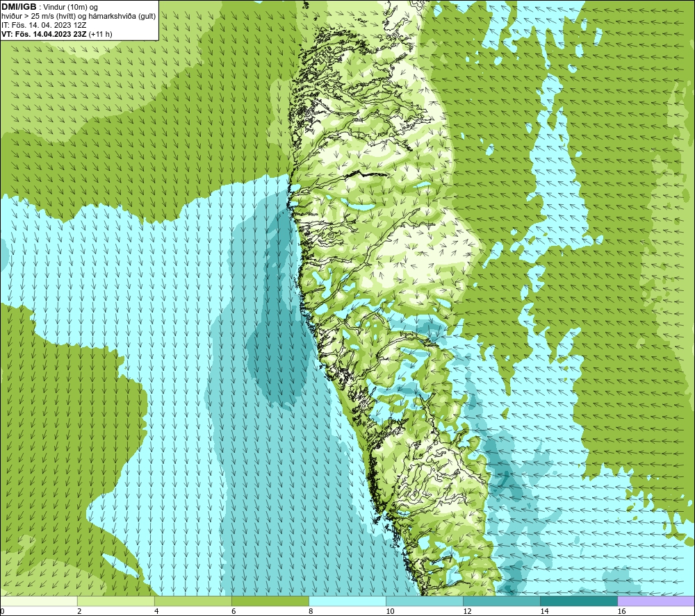Click the DMI/IGB title text

(19, 7)
